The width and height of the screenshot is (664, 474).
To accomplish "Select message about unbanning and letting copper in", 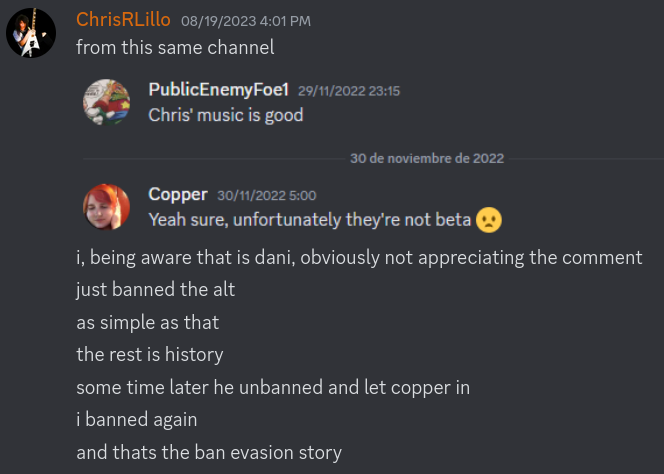I will 273,388.
